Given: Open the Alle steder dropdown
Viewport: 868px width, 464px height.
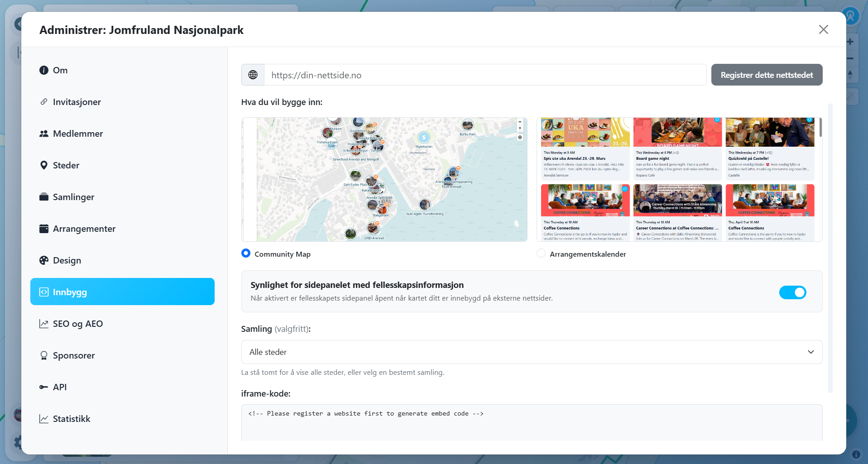Looking at the screenshot, I should [532, 352].
